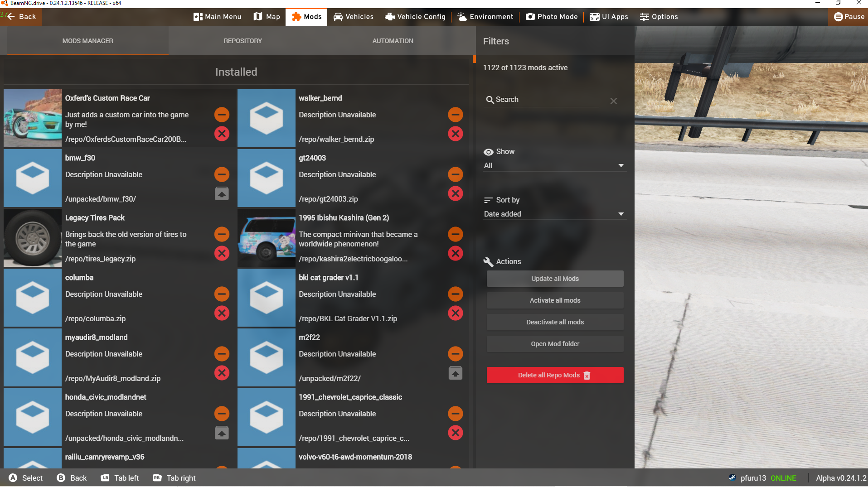Deactivate the gt24003 mod
This screenshot has height=487, width=868.
[456, 174]
